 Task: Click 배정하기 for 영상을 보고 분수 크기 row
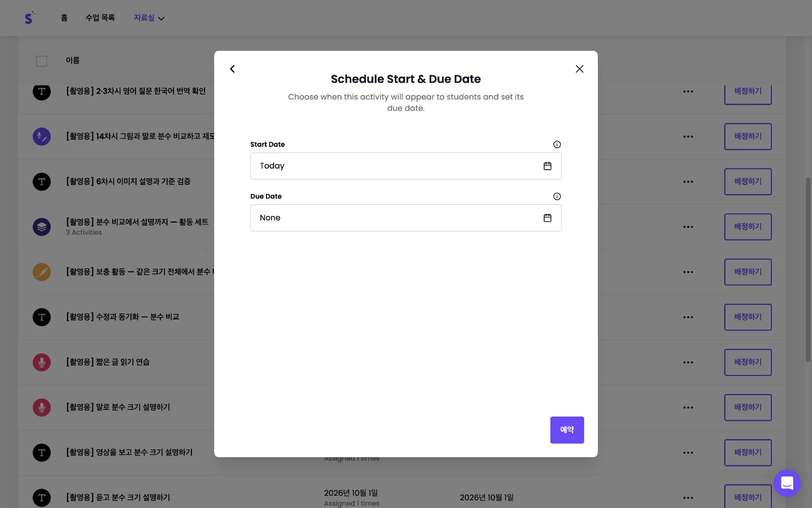pos(748,453)
